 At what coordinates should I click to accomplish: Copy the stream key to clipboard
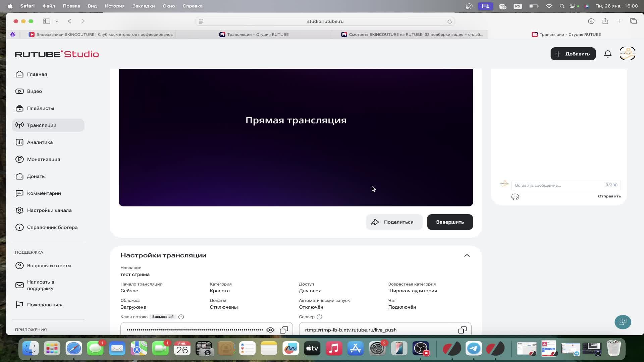[x=284, y=330]
